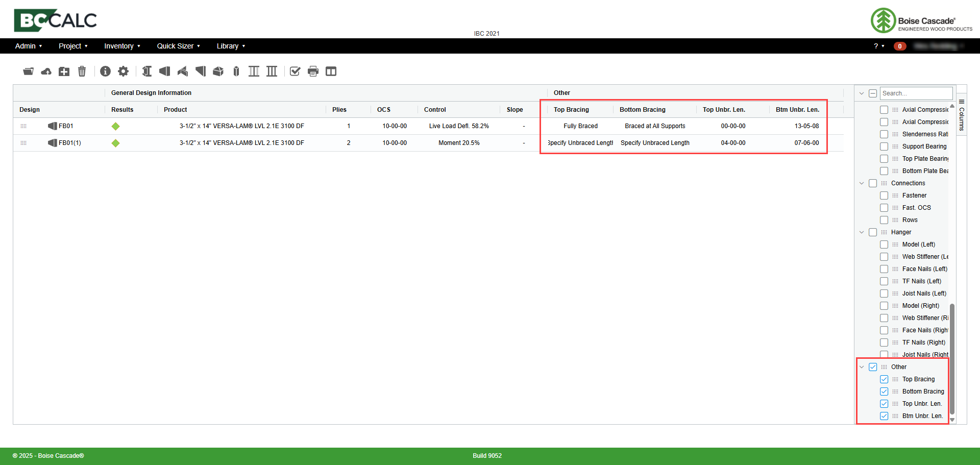Select the FB01(1) design row name

tap(70, 143)
